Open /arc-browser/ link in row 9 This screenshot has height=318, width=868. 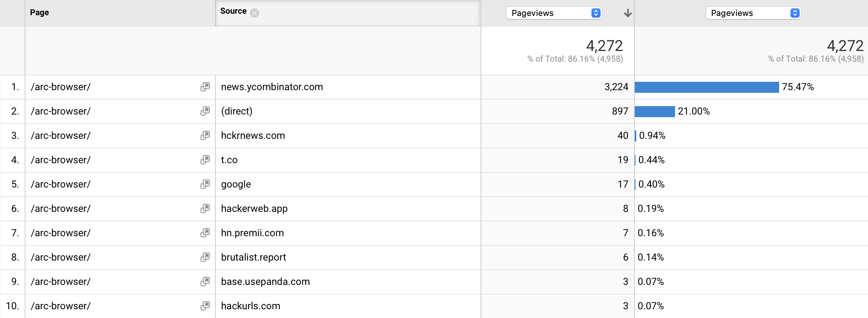point(61,281)
